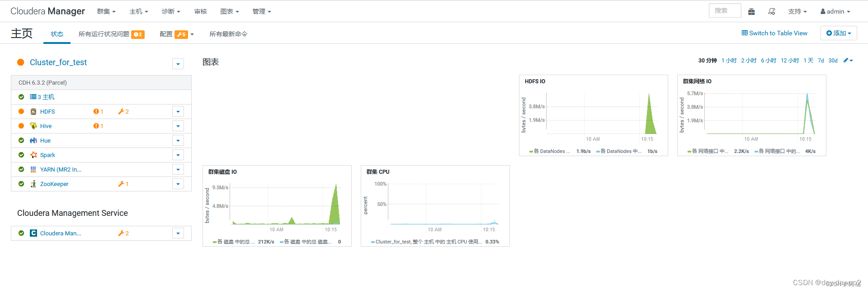Select the 状态 (Status) tab
This screenshot has width=868, height=291.
pos(57,34)
